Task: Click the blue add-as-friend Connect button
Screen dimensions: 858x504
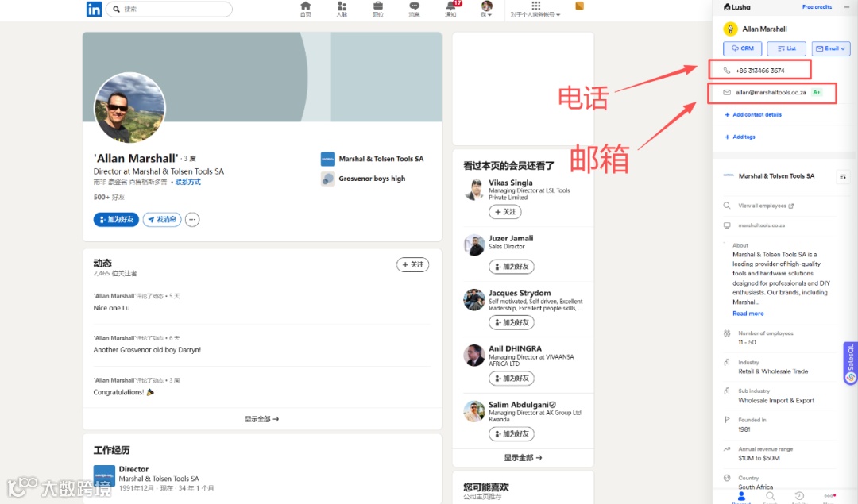Action: [x=116, y=220]
